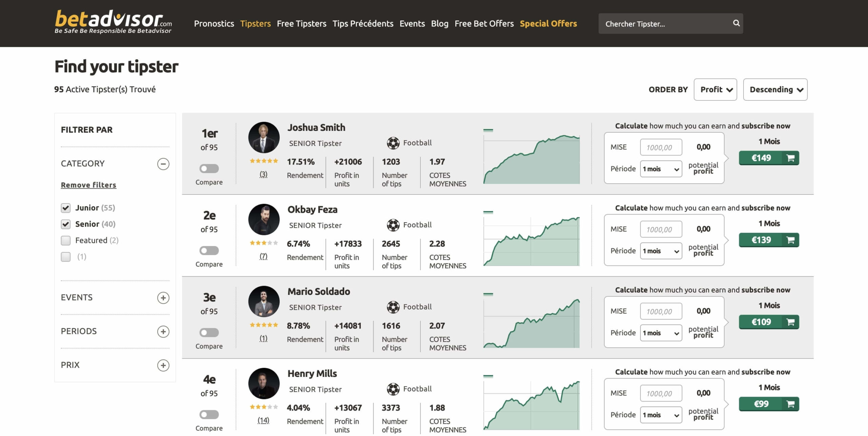Open Free Bet Offers page
Image resolution: width=868 pixels, height=436 pixels.
tap(484, 23)
